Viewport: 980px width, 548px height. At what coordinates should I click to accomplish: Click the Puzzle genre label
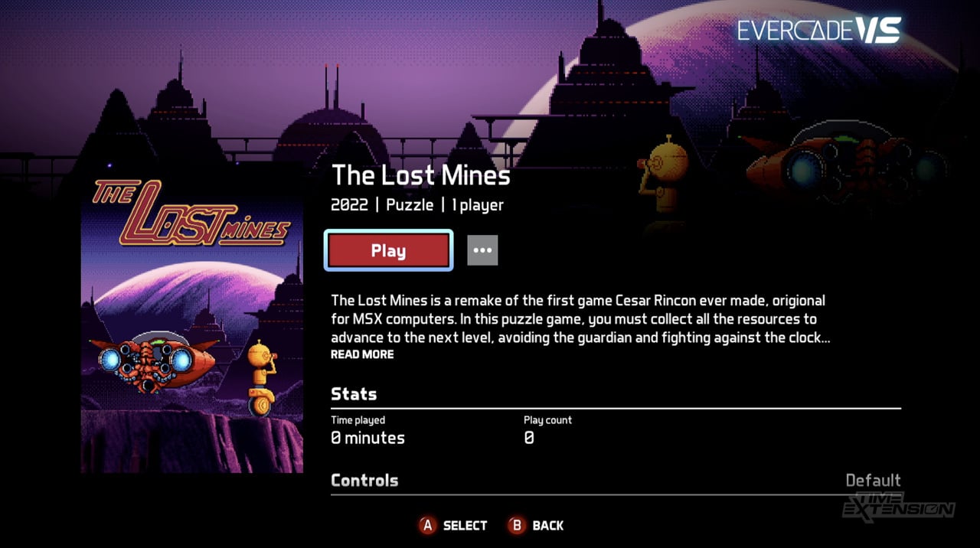[x=410, y=205]
